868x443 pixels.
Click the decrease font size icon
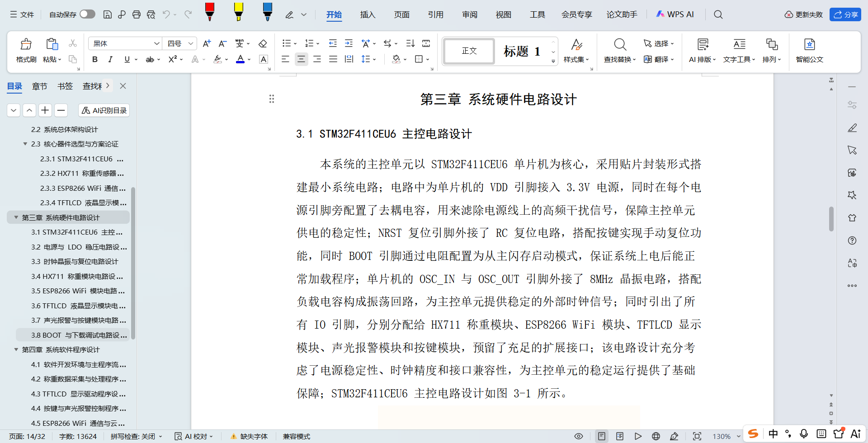(222, 43)
